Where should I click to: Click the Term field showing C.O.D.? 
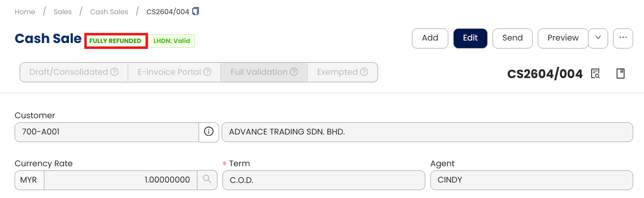tap(323, 180)
